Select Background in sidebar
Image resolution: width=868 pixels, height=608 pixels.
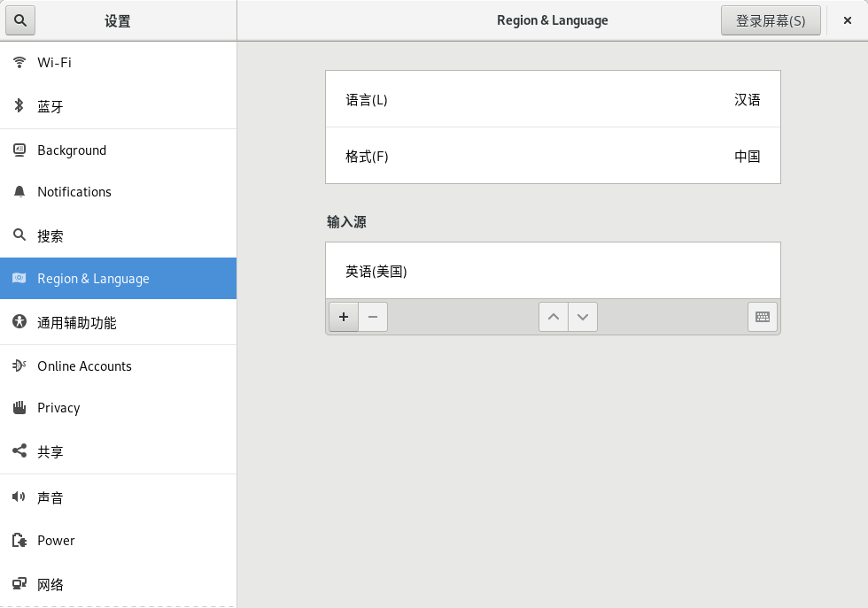click(118, 150)
